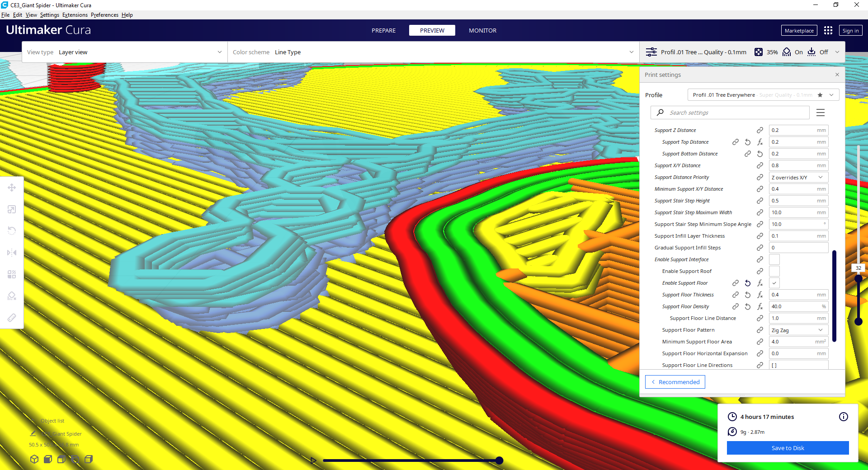Reset Support Bottom Distance value

760,154
